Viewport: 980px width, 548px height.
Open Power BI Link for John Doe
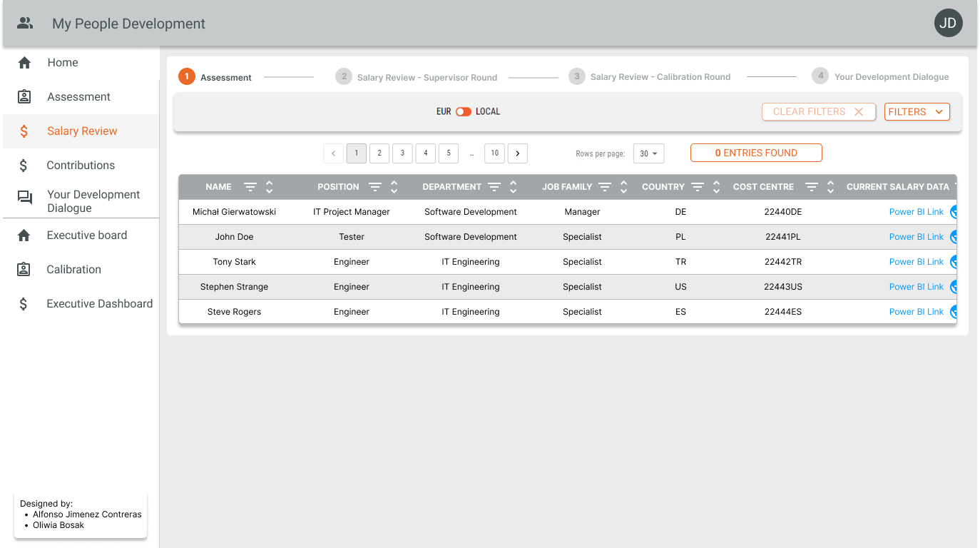pyautogui.click(x=917, y=237)
